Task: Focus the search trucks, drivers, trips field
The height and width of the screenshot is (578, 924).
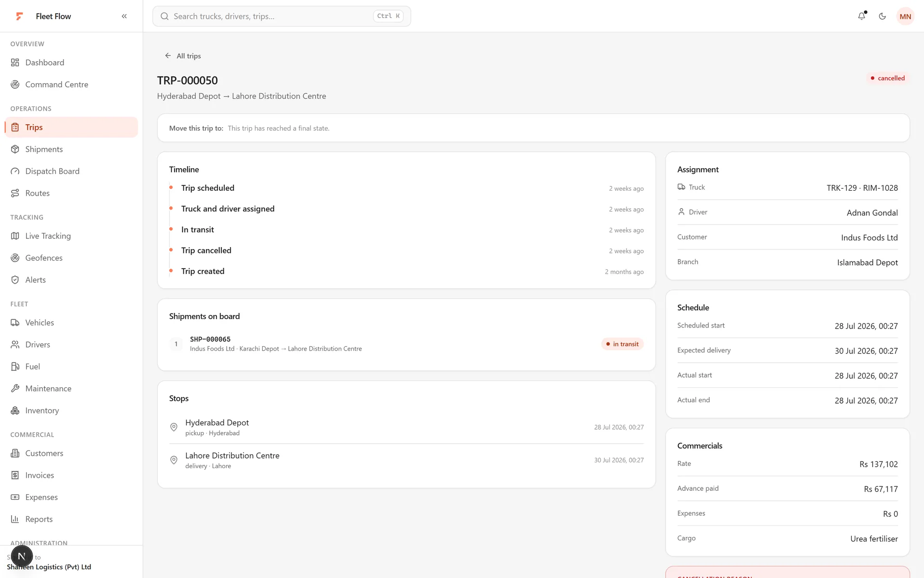Action: [282, 16]
